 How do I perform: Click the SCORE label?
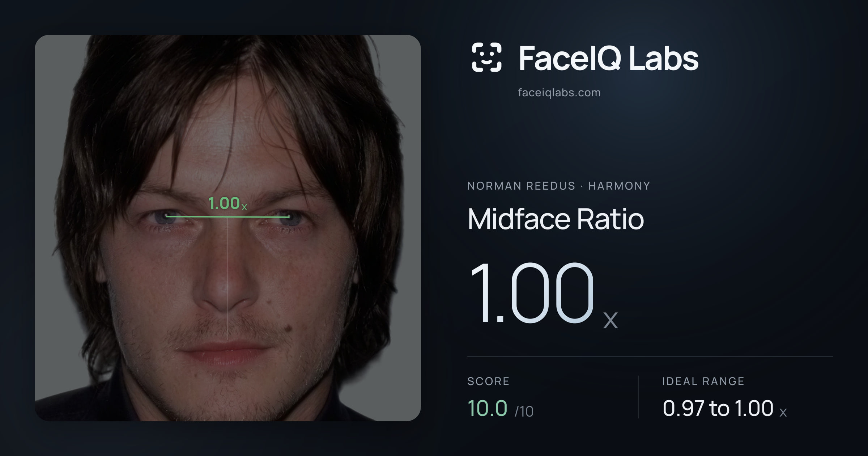point(488,381)
